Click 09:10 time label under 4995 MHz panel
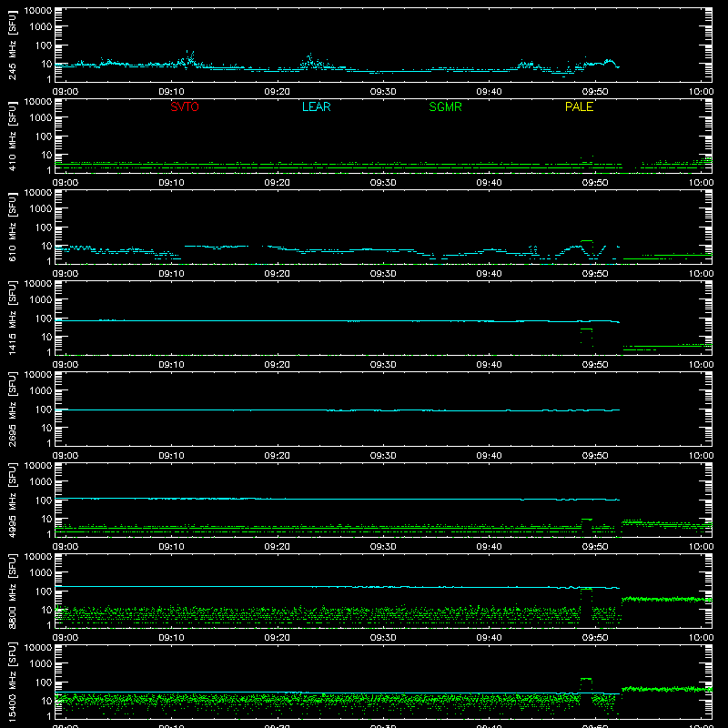 click(171, 547)
